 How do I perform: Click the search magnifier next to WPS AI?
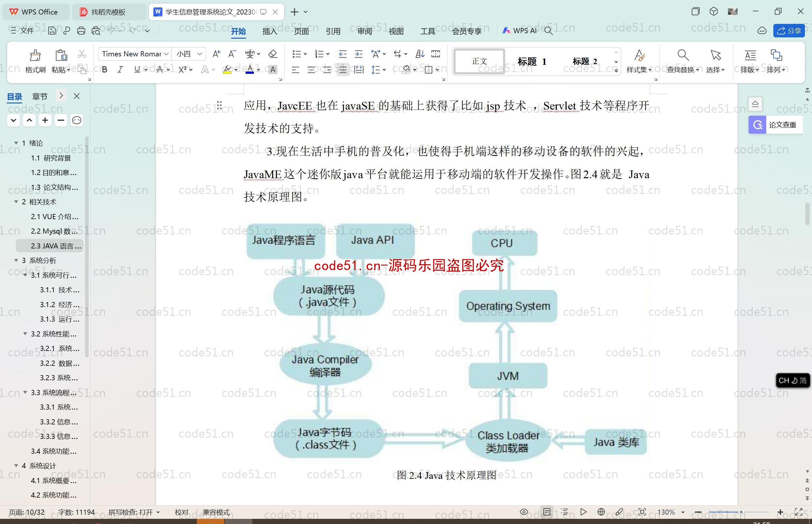548,31
